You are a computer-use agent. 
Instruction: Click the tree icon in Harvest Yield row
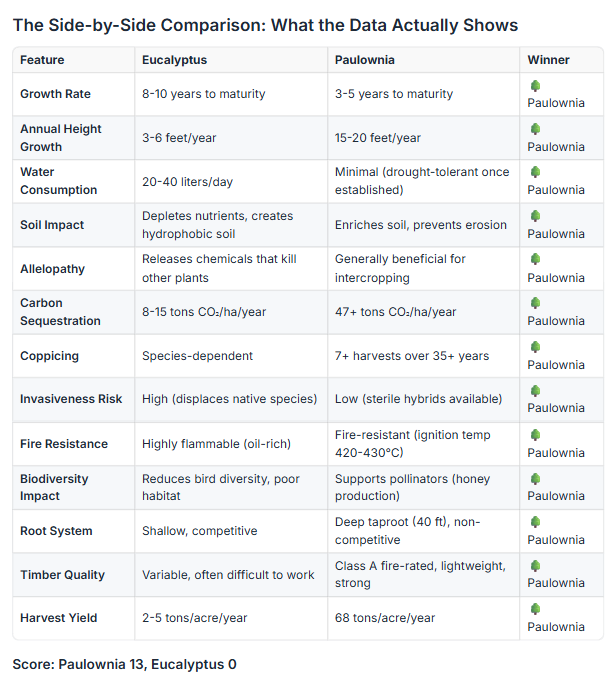pos(535,609)
